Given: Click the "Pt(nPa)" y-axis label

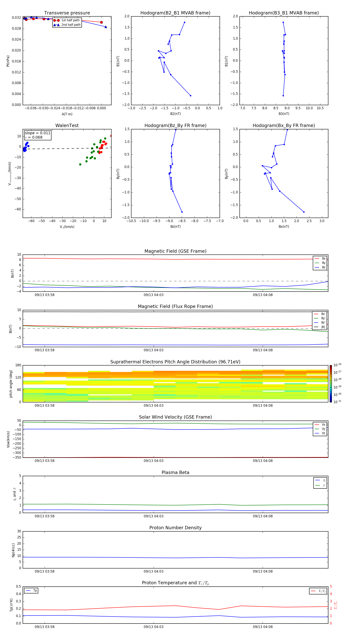Looking at the screenshot, I should pyautogui.click(x=8, y=61).
